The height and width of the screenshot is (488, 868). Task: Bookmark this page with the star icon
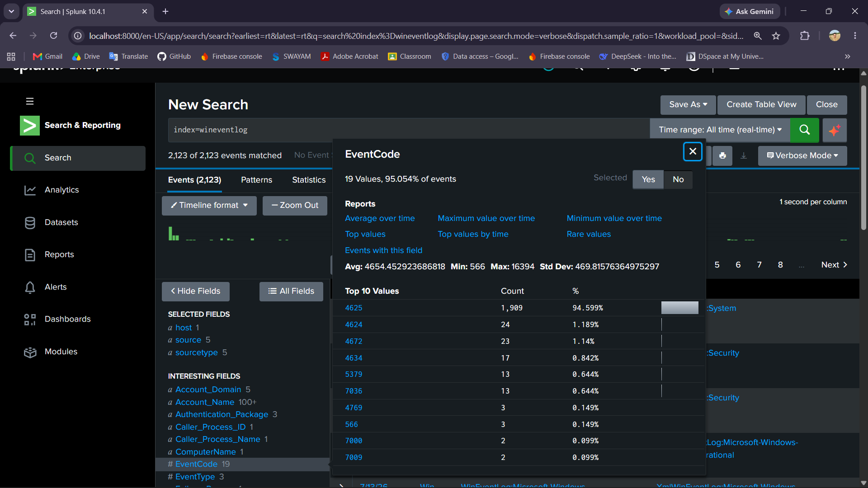[x=776, y=36]
